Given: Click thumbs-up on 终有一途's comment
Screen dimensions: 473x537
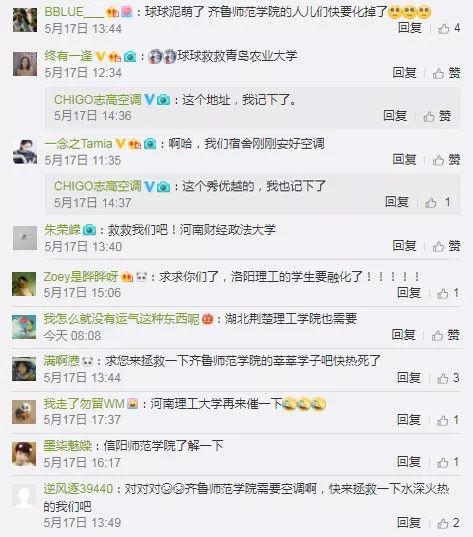Looking at the screenshot, I should click(x=438, y=73).
